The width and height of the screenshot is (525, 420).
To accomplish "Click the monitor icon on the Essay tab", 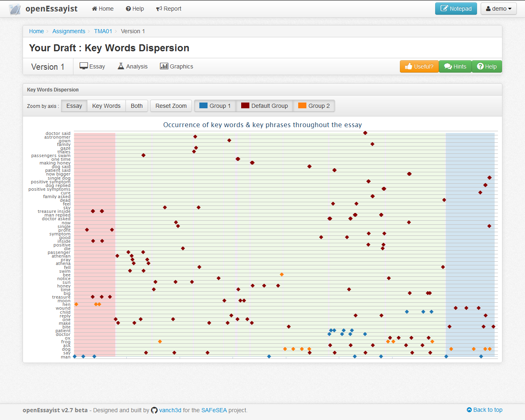I will coord(83,66).
